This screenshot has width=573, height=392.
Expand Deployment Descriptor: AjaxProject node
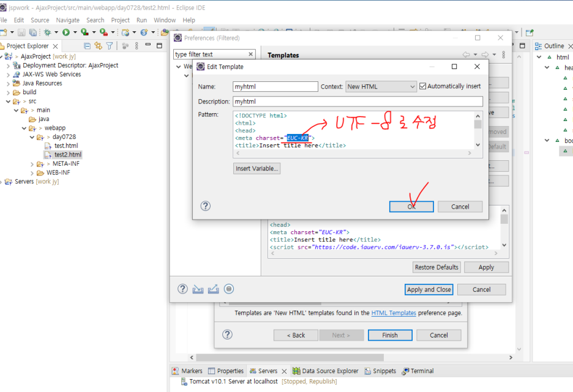8,65
